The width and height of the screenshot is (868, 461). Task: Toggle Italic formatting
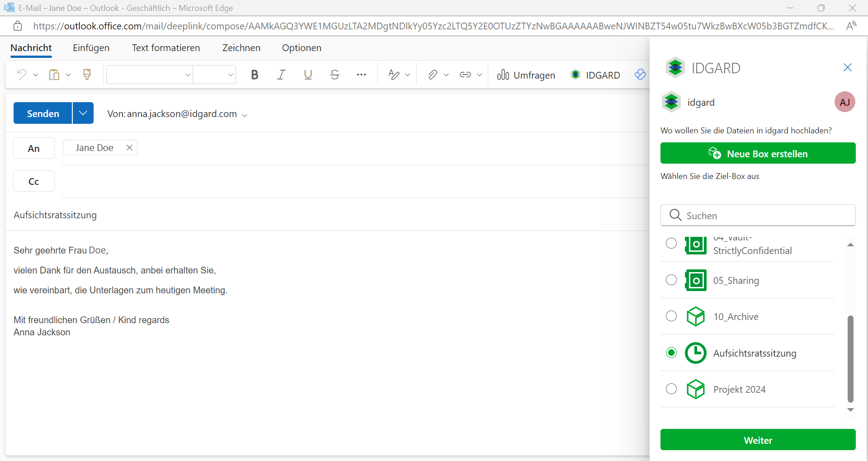(x=281, y=75)
